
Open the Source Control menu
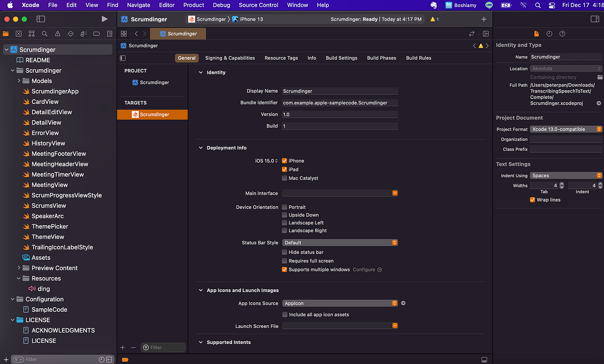[258, 5]
